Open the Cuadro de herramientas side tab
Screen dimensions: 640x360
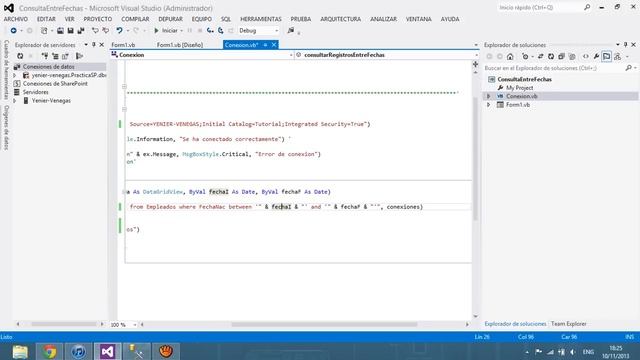coord(6,69)
